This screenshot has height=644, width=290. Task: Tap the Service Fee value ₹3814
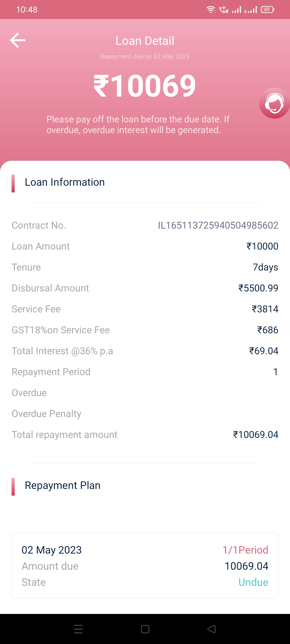tap(265, 309)
